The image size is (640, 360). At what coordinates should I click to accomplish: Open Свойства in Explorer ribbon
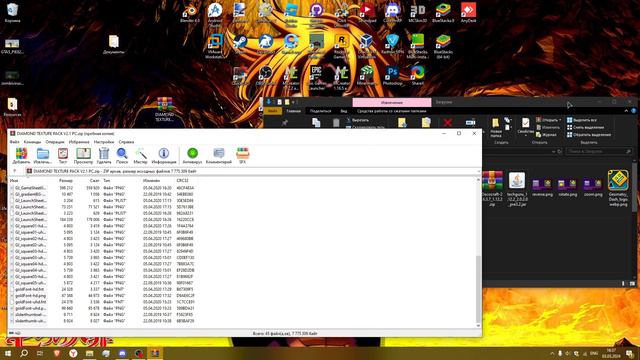(525, 127)
